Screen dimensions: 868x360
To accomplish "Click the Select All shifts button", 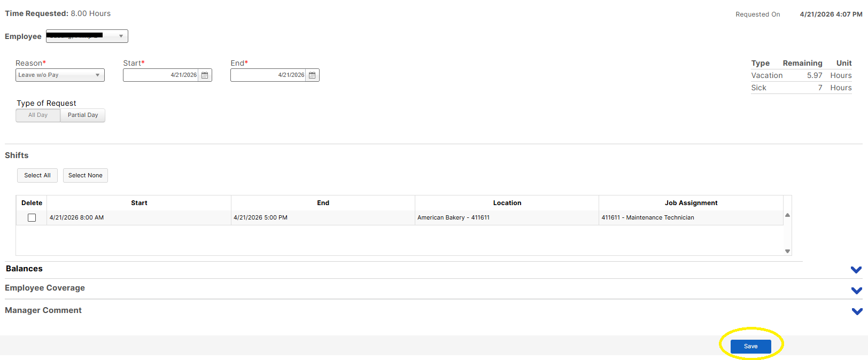I will 37,175.
